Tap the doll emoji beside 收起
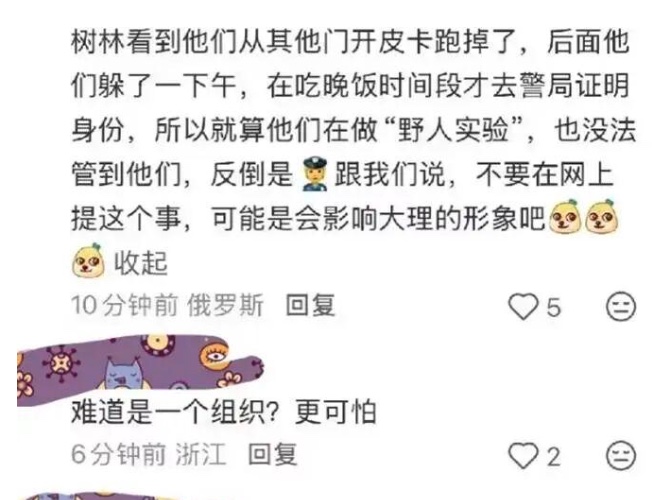655x500 pixels. [88, 261]
